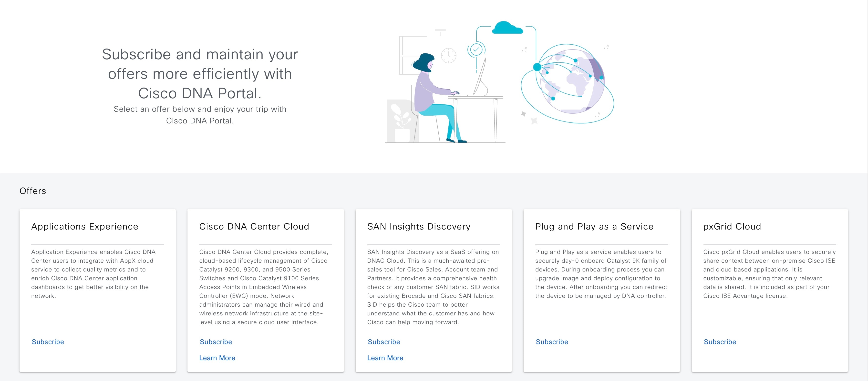Select the pxGrid Cloud card title
The image size is (868, 381).
coord(732,227)
